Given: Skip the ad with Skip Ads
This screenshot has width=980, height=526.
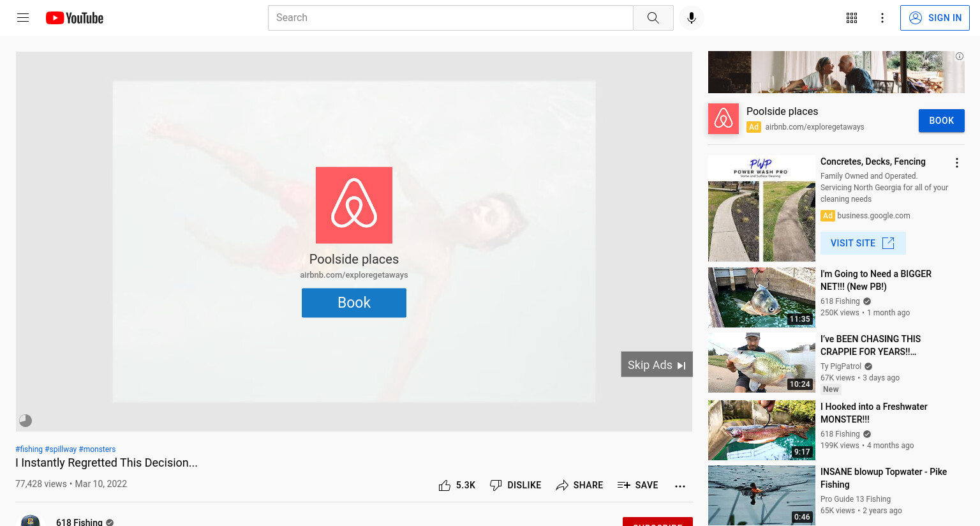Looking at the screenshot, I should point(657,364).
